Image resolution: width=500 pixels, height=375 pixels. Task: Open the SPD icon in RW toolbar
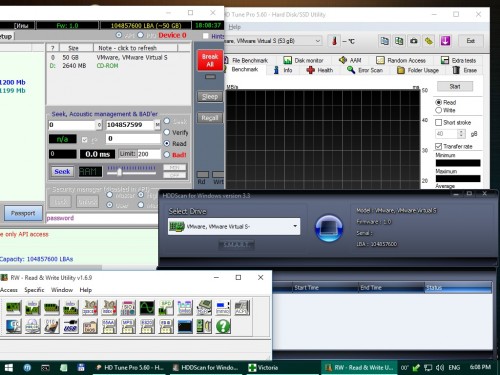point(166,308)
